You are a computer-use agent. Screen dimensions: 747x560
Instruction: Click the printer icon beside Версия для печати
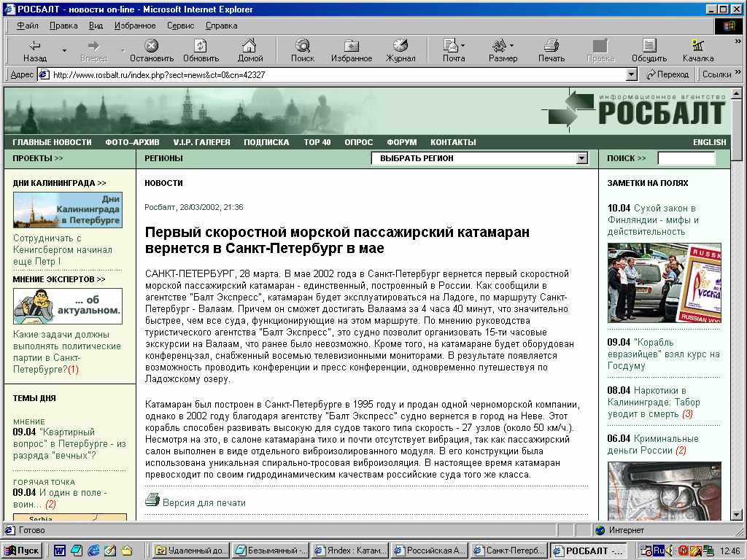[152, 499]
